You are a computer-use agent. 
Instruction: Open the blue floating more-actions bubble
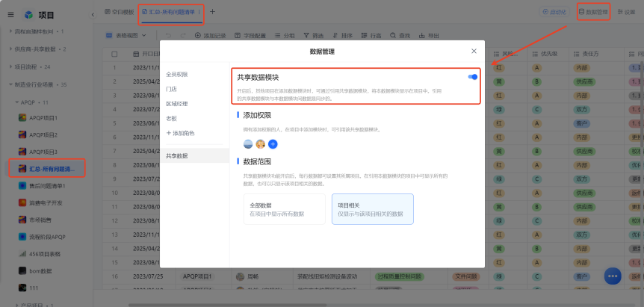(x=613, y=276)
